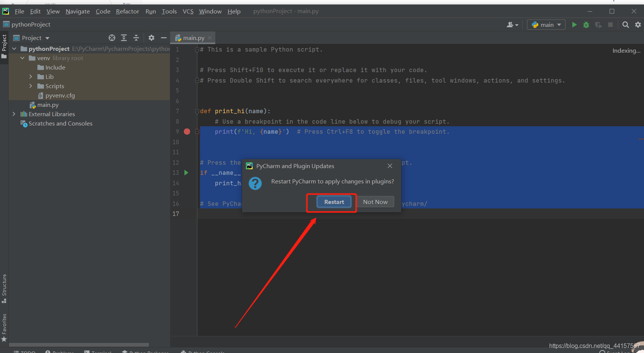Open the Navigate menu
The image size is (644, 353).
coord(78,11)
